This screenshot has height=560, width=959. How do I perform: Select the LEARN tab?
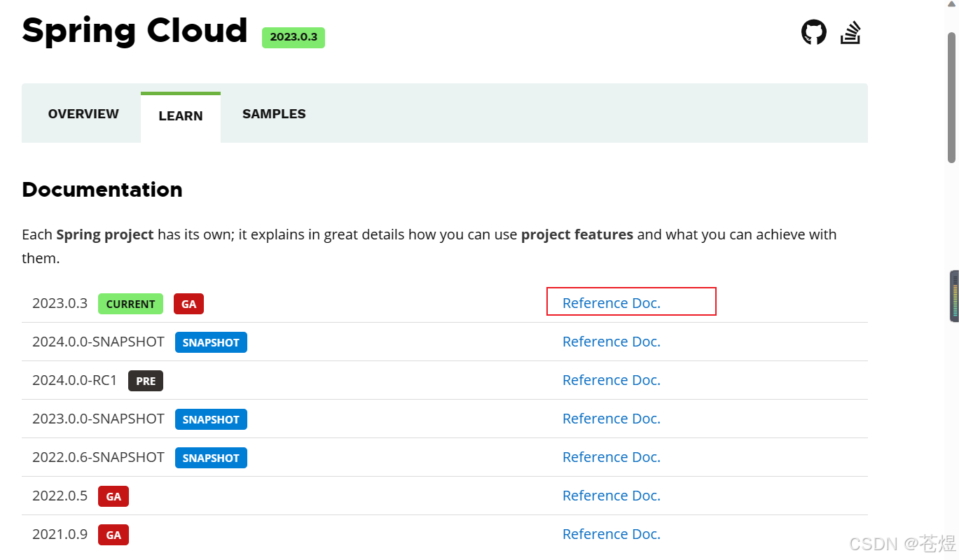[x=181, y=116]
